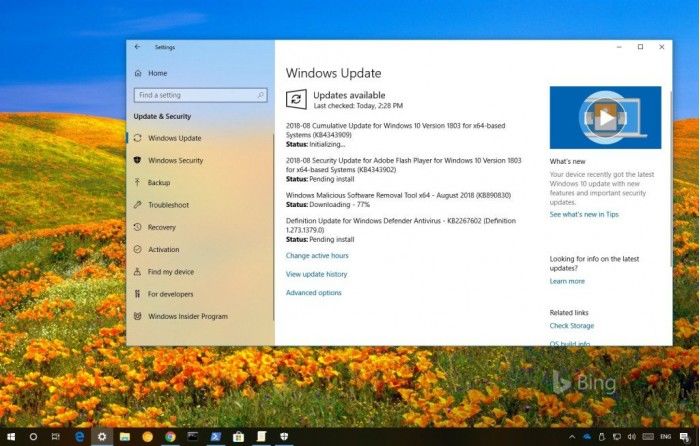Focus the Find a setting search field
Viewport: 700px width, 446px height.
(x=195, y=95)
